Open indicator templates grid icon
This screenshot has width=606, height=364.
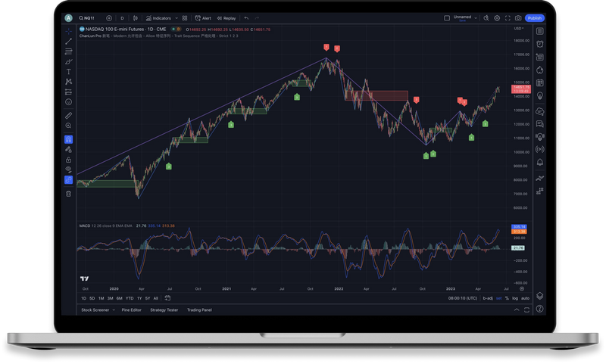tap(185, 18)
